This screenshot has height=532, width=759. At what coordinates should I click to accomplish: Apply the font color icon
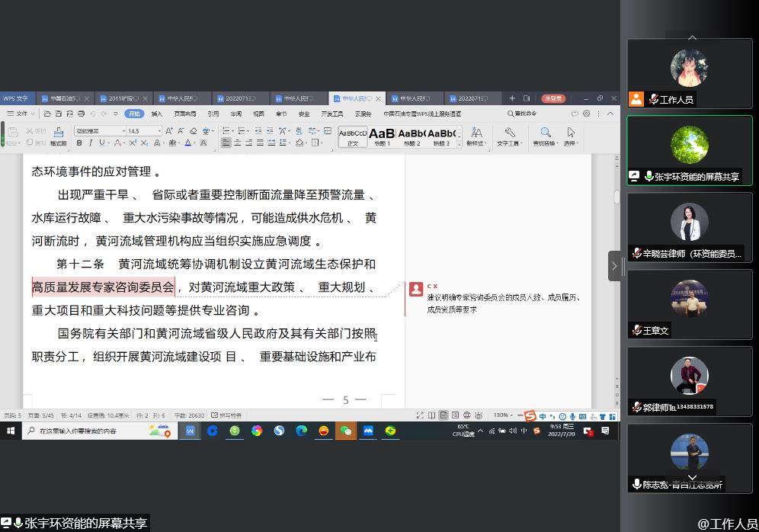(188, 144)
